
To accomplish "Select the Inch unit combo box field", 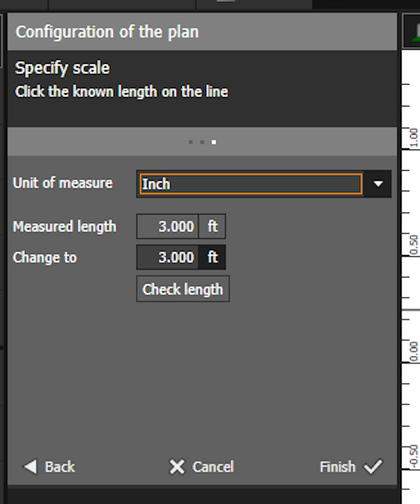I will pyautogui.click(x=251, y=184).
